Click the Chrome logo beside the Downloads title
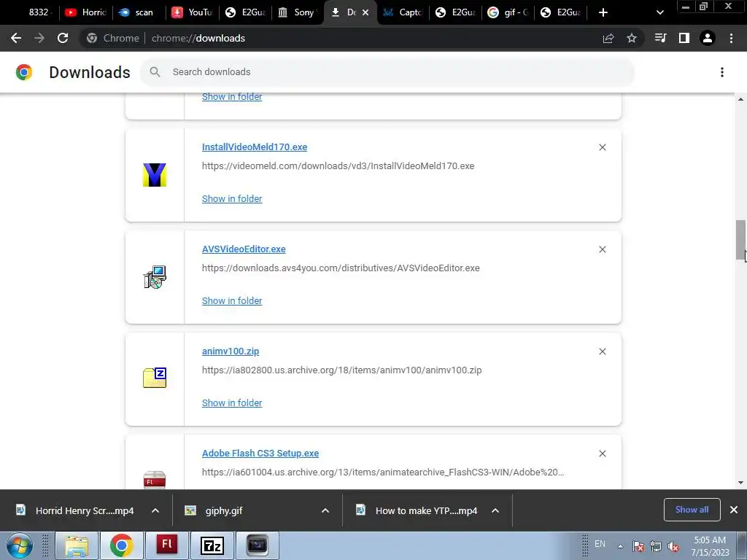Screen dimensions: 747x560 [x=24, y=72]
